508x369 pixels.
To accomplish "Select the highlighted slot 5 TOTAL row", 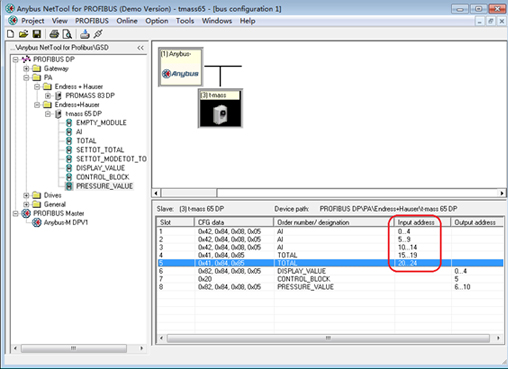I will tap(330, 263).
